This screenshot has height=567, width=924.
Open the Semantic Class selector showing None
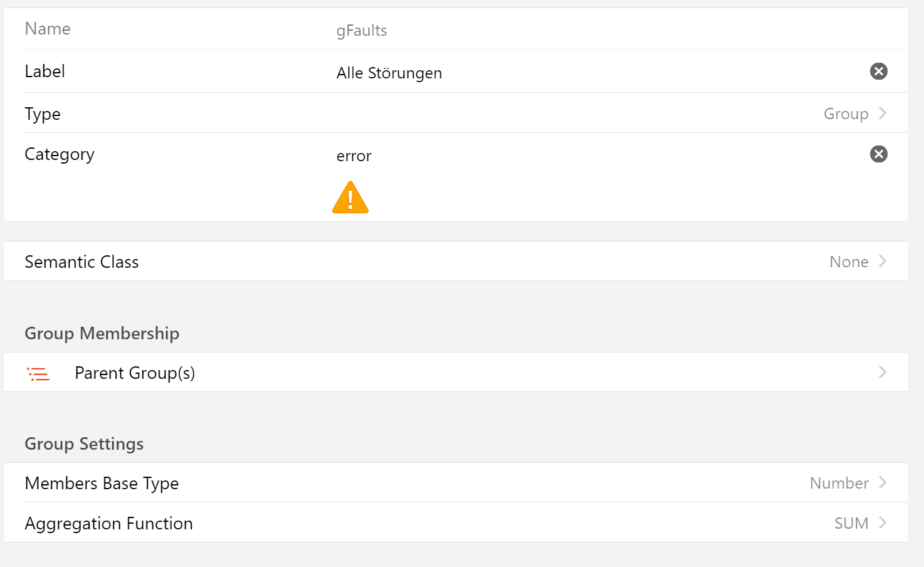pos(849,262)
